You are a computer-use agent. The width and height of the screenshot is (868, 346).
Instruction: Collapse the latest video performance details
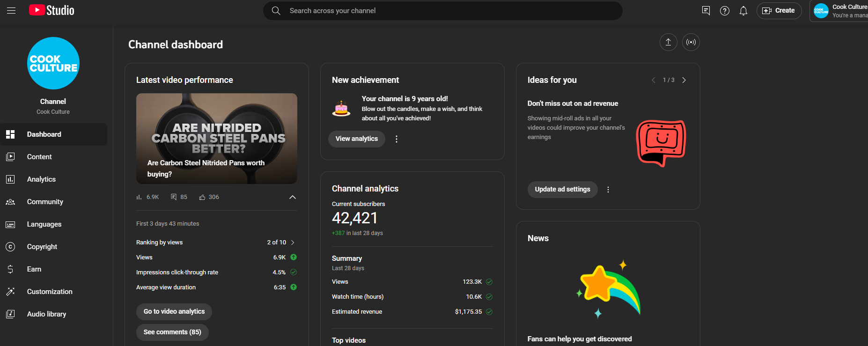click(x=293, y=197)
